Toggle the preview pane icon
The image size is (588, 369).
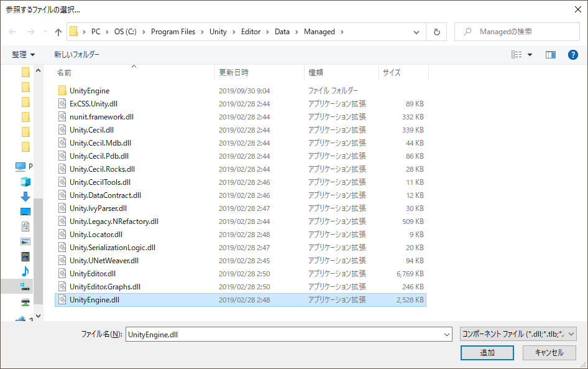(550, 54)
